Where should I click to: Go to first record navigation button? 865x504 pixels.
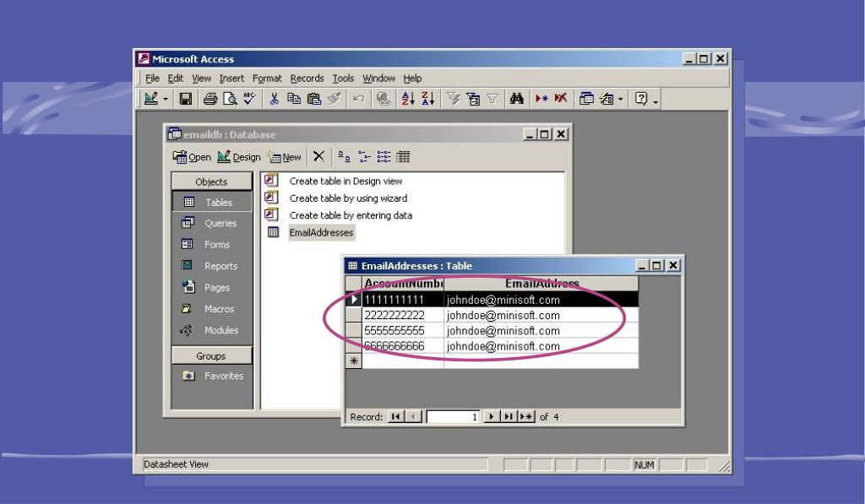[x=396, y=417]
